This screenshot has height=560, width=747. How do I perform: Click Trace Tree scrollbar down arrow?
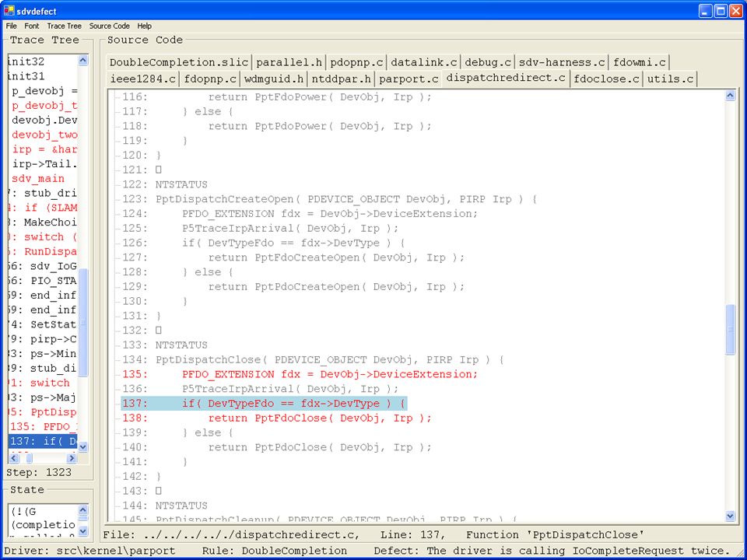[x=83, y=446]
